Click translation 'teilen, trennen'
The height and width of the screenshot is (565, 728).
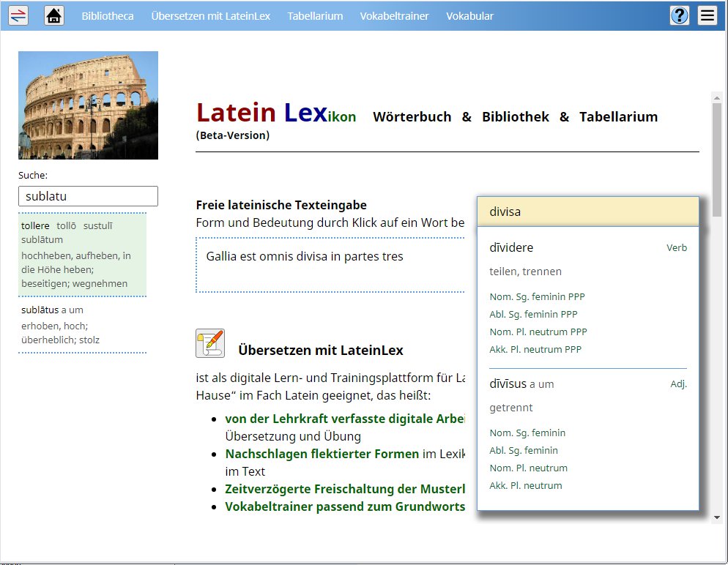click(526, 272)
